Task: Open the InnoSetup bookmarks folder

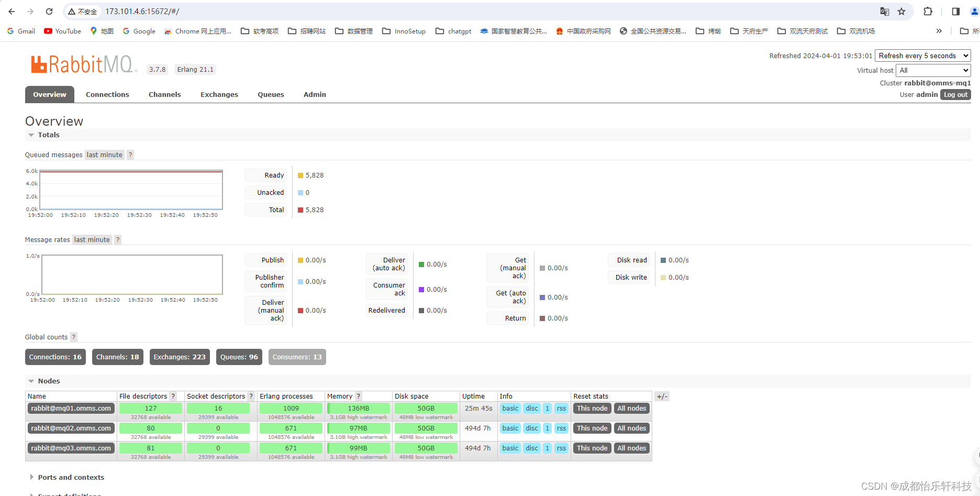Action: coord(404,31)
